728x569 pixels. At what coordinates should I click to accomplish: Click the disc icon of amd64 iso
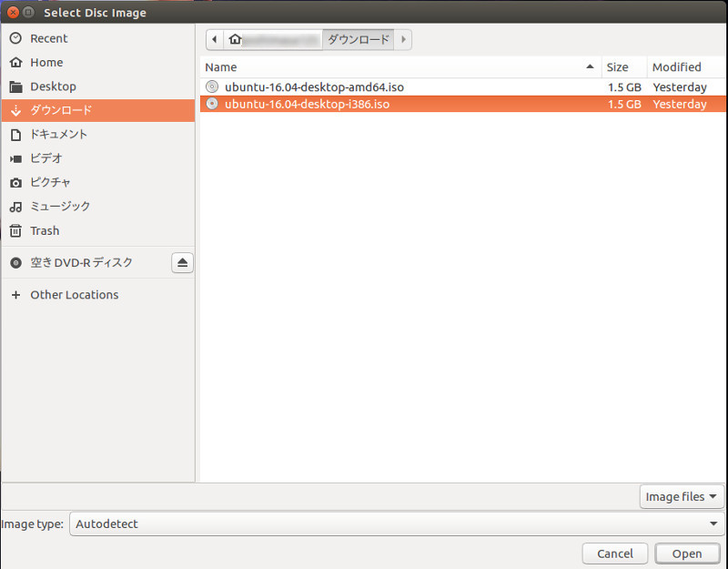click(212, 86)
